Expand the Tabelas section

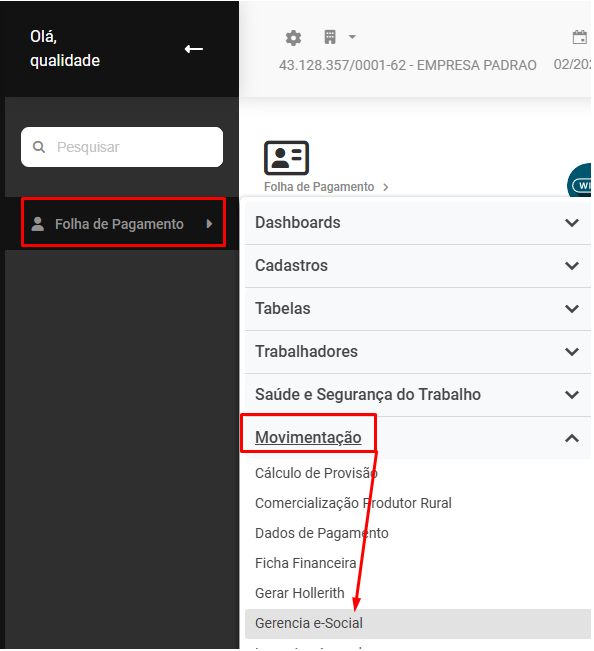418,309
